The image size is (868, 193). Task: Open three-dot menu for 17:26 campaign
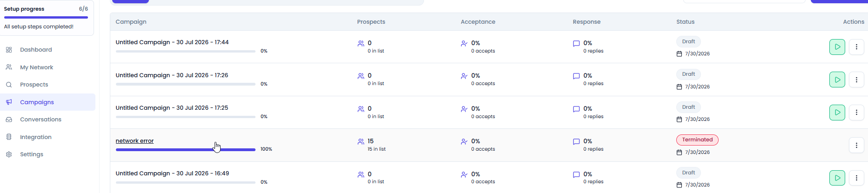point(856,80)
